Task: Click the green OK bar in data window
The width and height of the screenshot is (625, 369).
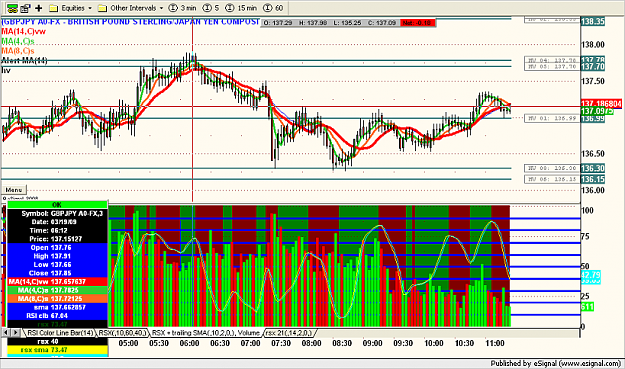Action: (x=57, y=205)
